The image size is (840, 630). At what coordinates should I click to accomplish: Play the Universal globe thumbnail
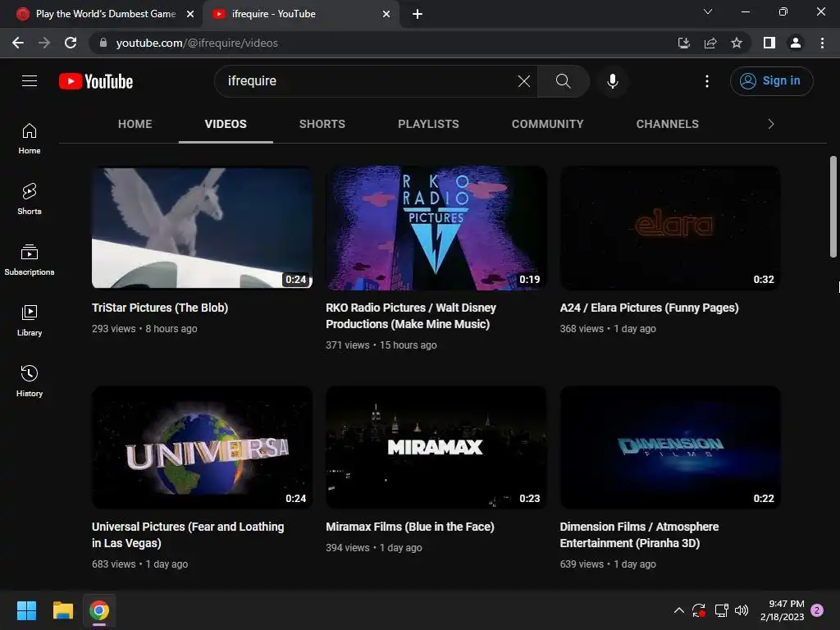click(x=202, y=447)
